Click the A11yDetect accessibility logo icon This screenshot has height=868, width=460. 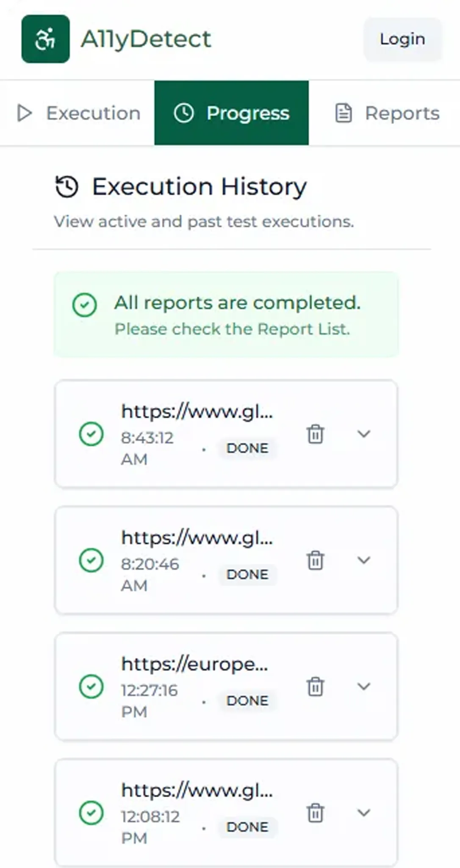[x=45, y=39]
